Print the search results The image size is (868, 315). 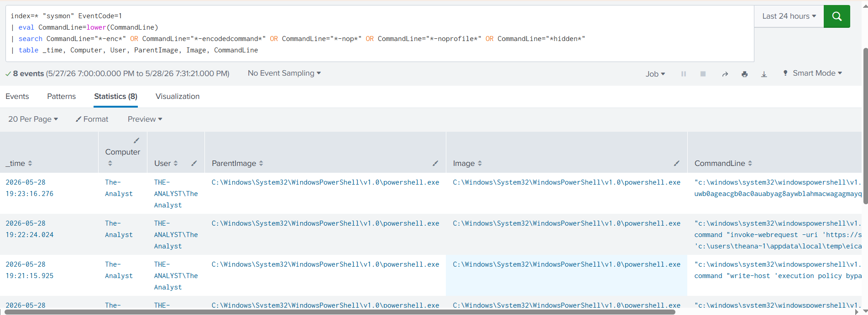744,74
